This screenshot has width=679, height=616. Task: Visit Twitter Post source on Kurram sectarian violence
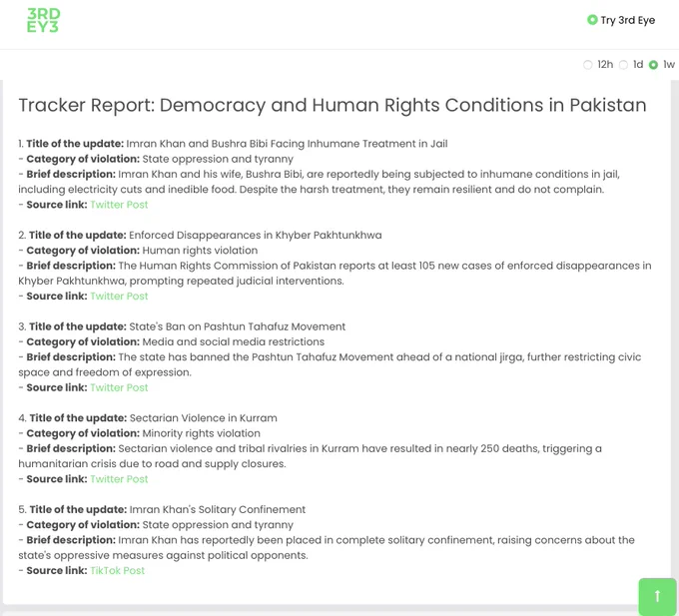[119, 479]
